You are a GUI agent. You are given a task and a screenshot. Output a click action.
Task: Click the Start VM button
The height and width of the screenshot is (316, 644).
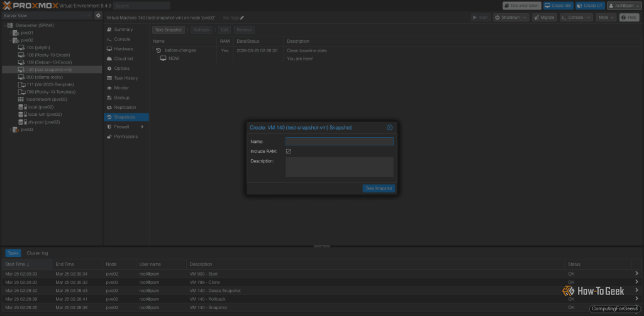point(480,18)
